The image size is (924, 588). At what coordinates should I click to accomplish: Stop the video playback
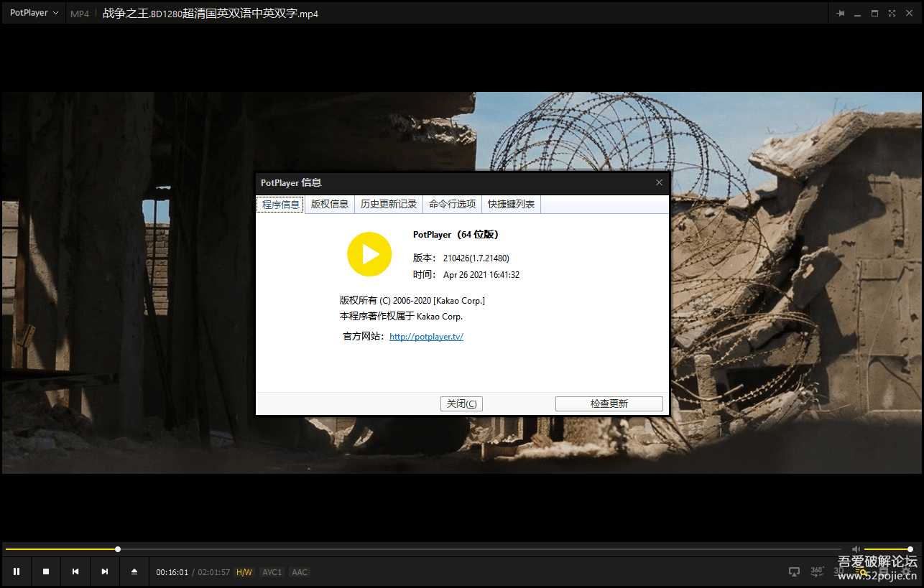(x=46, y=571)
